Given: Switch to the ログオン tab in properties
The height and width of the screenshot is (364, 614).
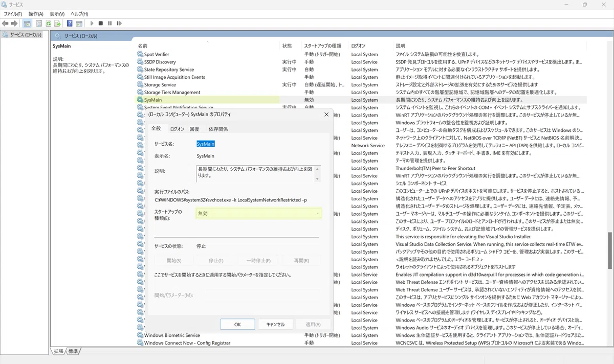Looking at the screenshot, I should tap(177, 129).
